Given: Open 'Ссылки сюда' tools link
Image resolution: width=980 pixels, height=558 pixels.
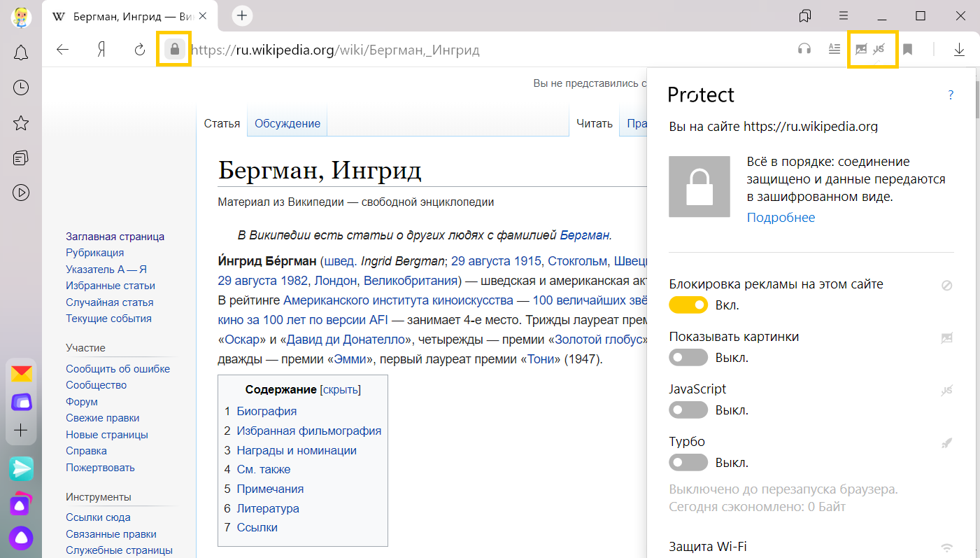Looking at the screenshot, I should pos(98,517).
